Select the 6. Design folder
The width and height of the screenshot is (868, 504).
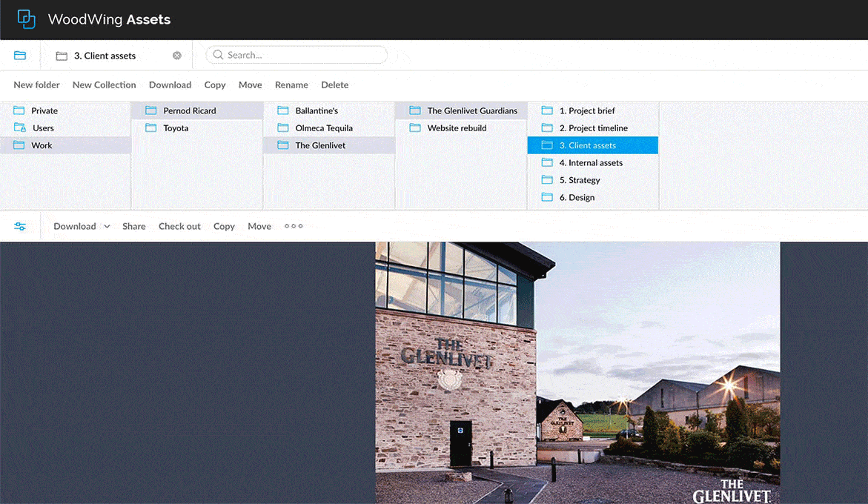577,198
